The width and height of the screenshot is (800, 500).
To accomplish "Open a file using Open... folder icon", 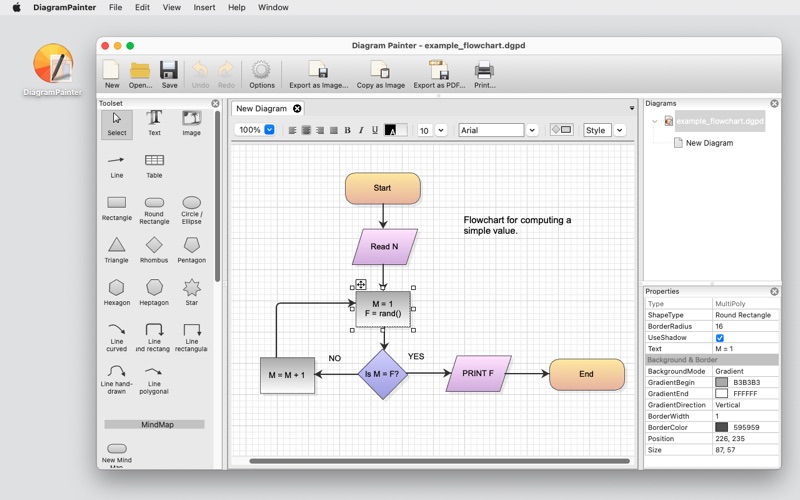I will click(140, 74).
